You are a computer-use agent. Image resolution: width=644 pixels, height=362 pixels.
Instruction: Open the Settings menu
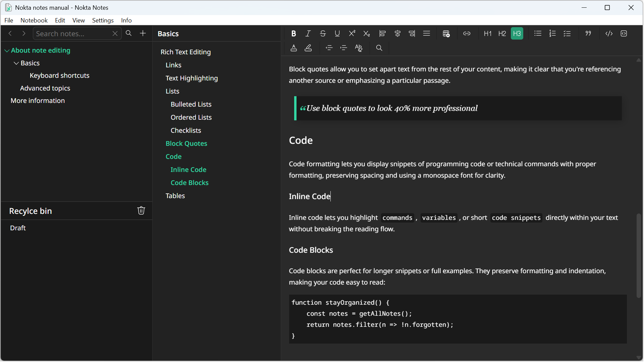tap(103, 20)
